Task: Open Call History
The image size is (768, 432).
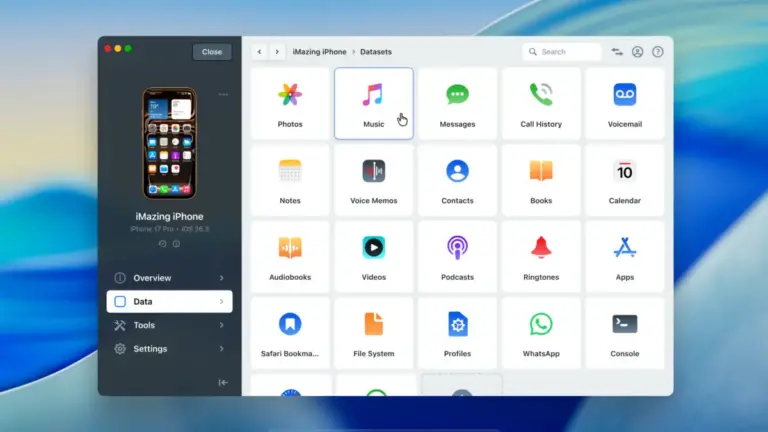Action: click(x=541, y=103)
